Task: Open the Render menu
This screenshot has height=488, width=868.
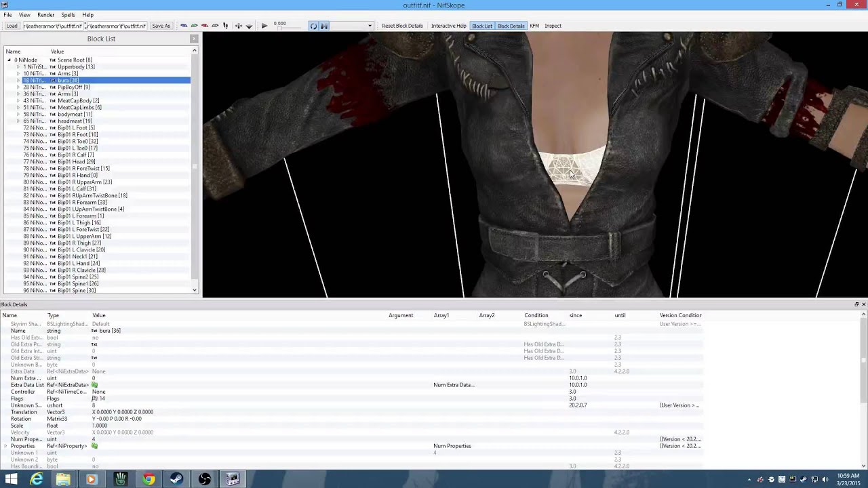Action: click(x=46, y=14)
